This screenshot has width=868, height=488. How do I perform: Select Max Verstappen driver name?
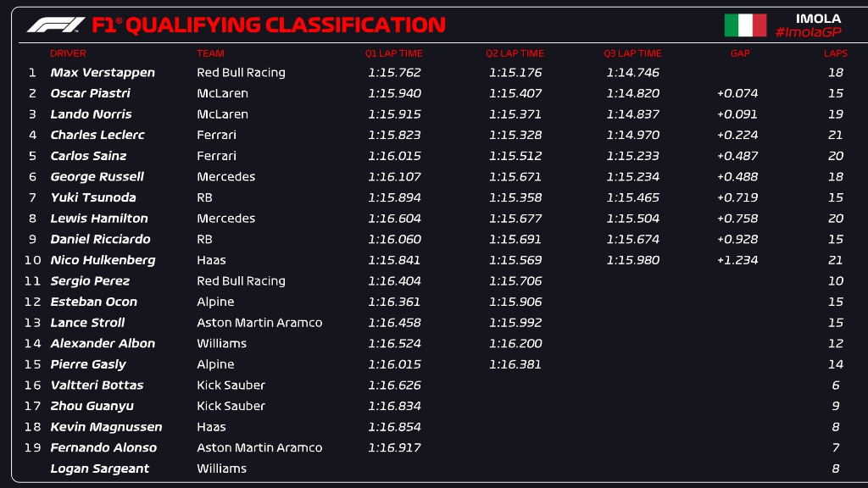[x=103, y=73]
